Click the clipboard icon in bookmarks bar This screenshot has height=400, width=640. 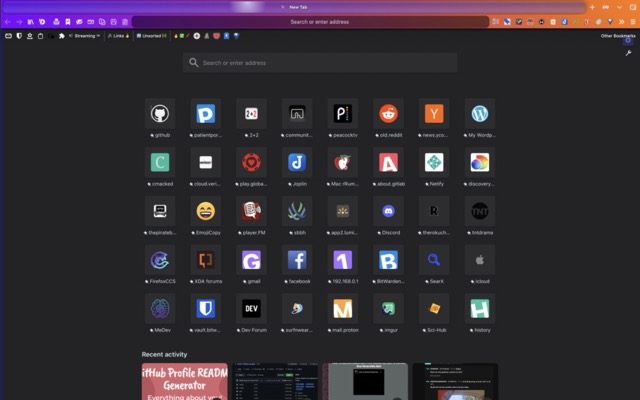coord(40,36)
